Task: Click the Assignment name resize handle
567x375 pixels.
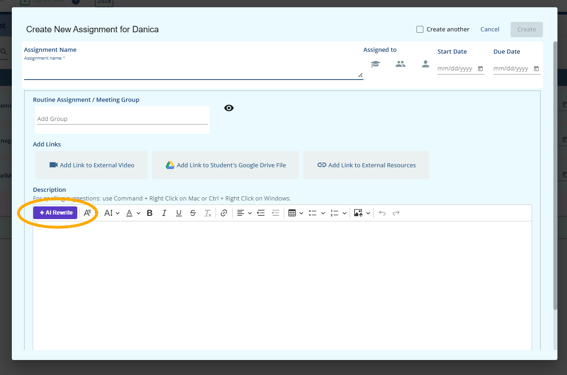Action: coord(360,75)
